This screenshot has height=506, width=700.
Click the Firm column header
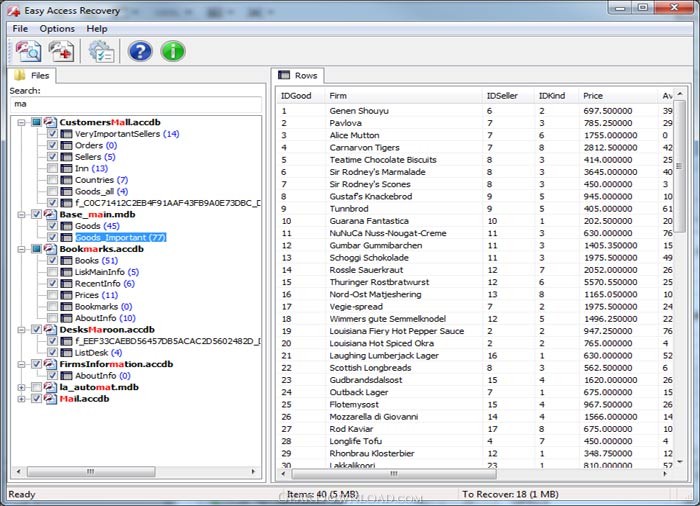(x=339, y=96)
